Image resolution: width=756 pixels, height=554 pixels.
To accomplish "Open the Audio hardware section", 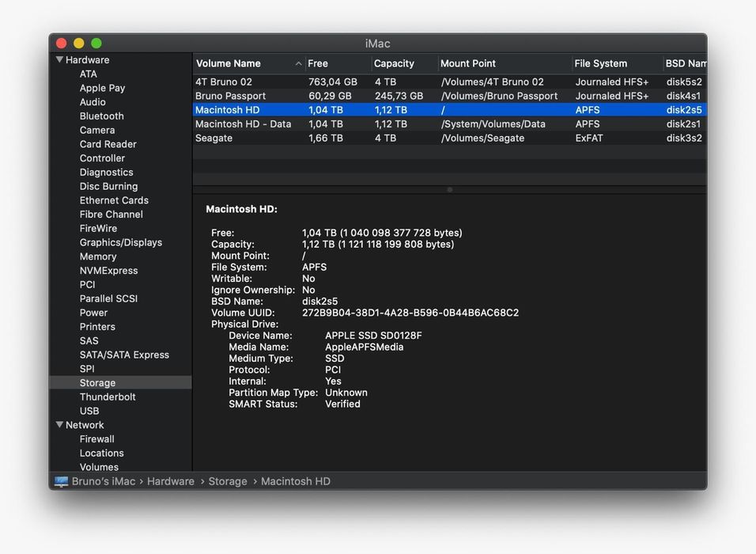I will pyautogui.click(x=93, y=102).
